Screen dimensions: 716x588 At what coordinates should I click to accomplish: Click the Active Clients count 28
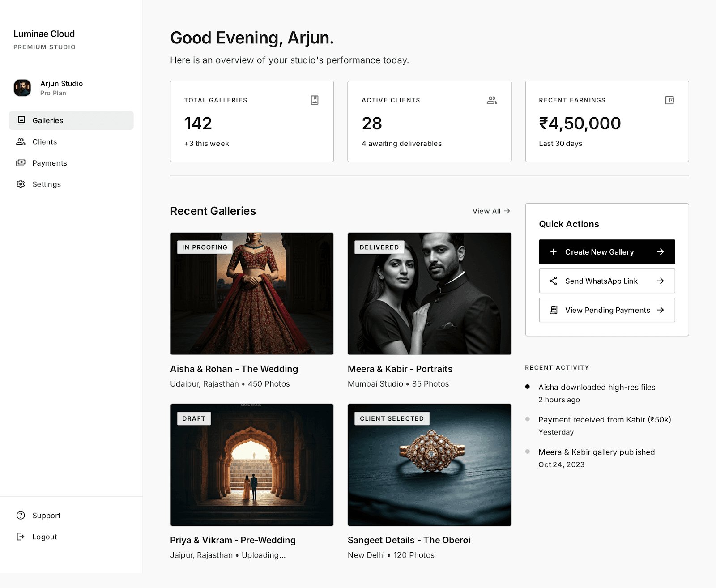click(x=372, y=124)
